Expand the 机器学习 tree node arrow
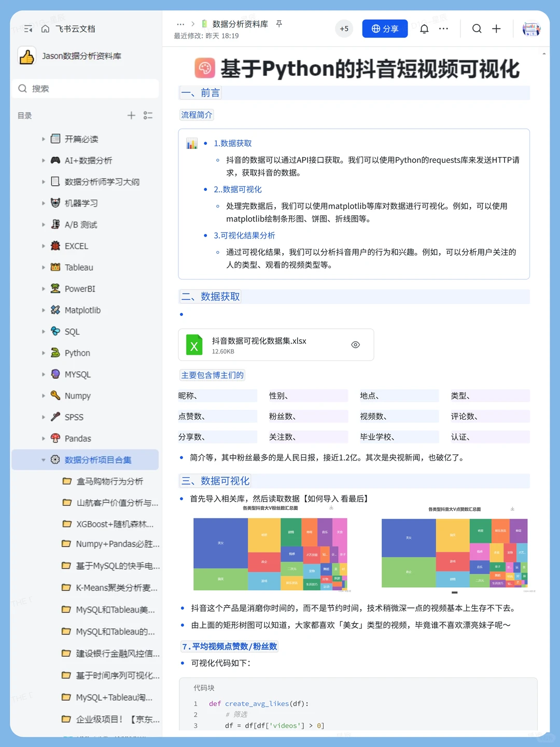Screen dimensions: 560x747 44,203
